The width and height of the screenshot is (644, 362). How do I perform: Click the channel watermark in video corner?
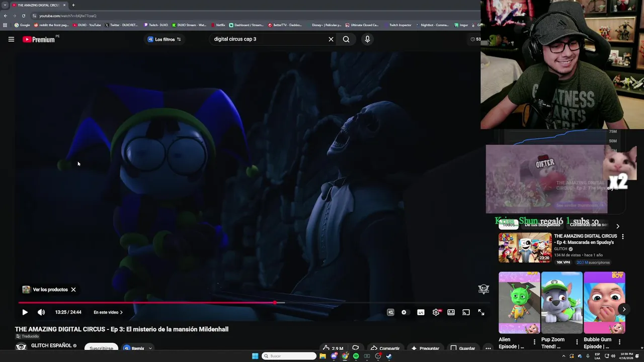(484, 289)
